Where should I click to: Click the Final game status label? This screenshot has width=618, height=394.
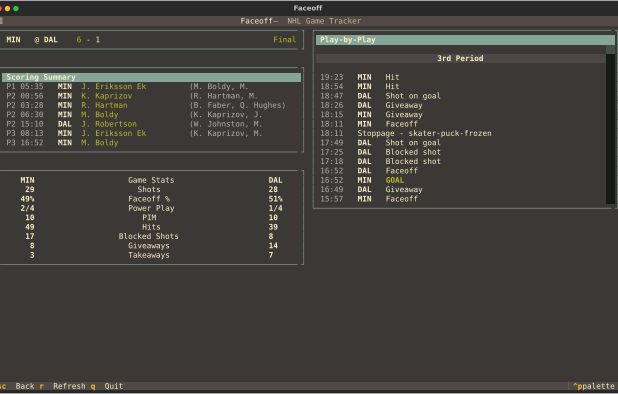[x=285, y=40]
